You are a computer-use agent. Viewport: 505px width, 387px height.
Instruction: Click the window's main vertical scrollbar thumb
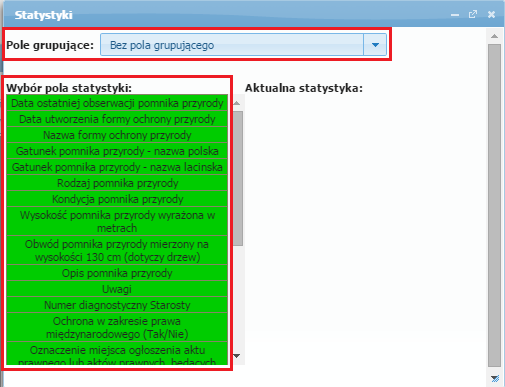point(494,205)
